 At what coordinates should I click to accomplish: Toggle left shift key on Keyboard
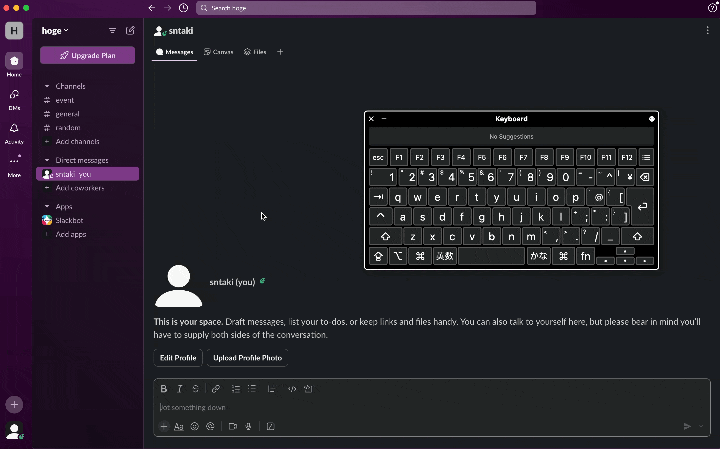click(385, 237)
